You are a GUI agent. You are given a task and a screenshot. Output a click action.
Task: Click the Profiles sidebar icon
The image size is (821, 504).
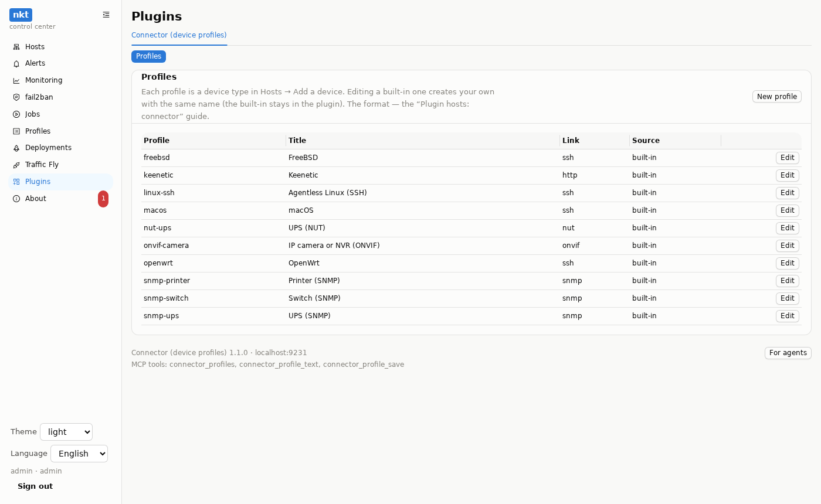click(16, 131)
